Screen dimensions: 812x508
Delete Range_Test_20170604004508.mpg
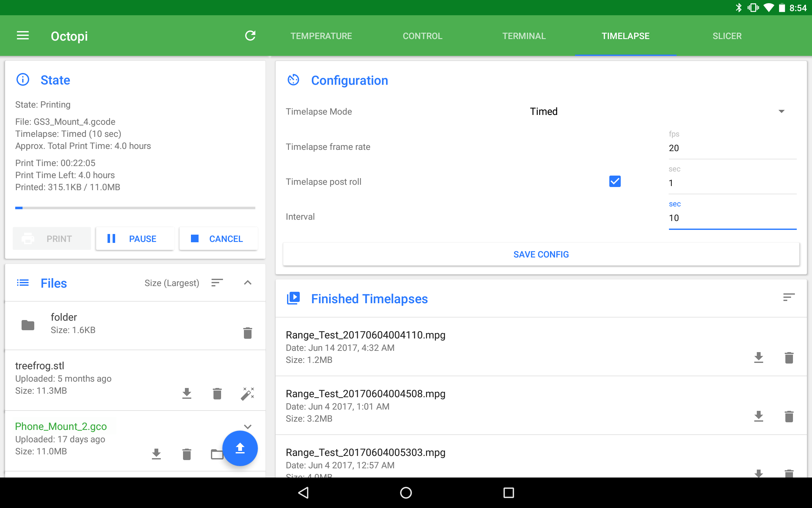pyautogui.click(x=789, y=416)
